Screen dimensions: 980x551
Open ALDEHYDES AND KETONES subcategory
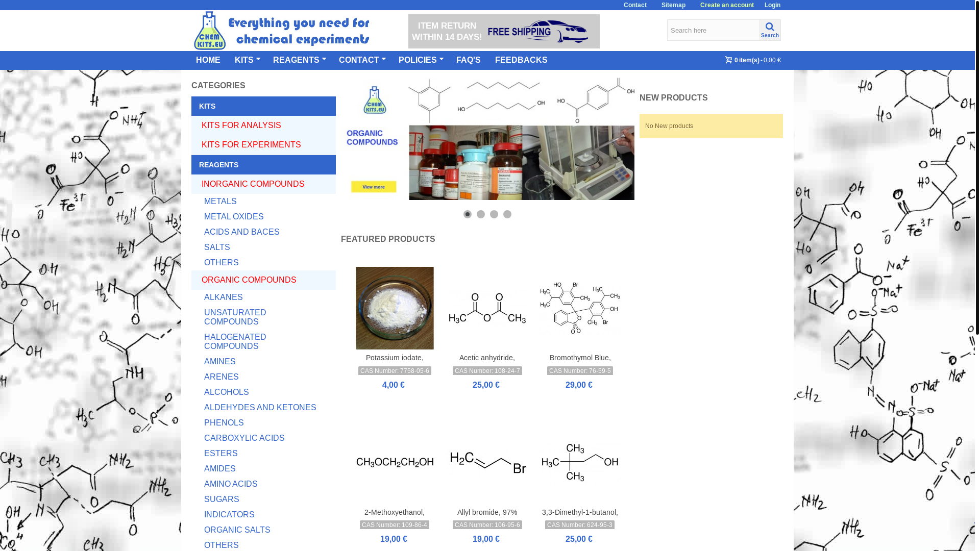click(x=260, y=408)
